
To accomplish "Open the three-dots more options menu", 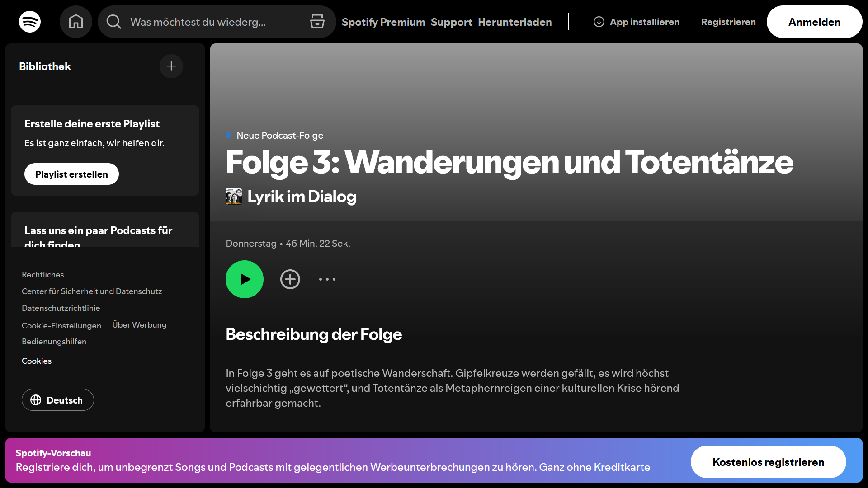I will [327, 279].
